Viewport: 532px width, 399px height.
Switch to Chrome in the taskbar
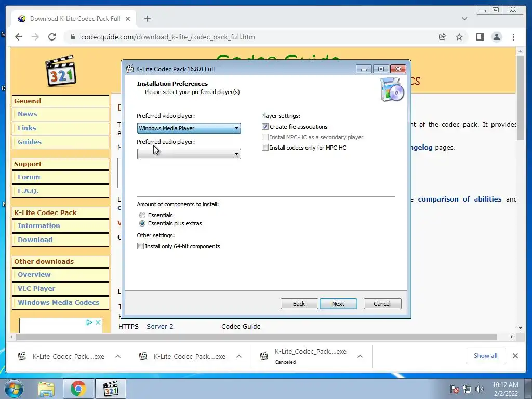coord(78,389)
